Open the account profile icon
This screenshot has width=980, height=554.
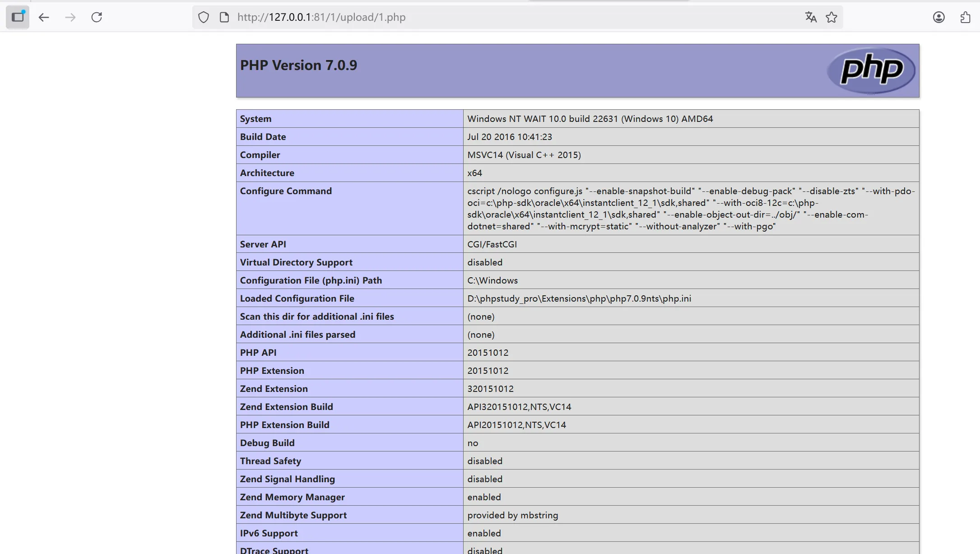coord(939,17)
